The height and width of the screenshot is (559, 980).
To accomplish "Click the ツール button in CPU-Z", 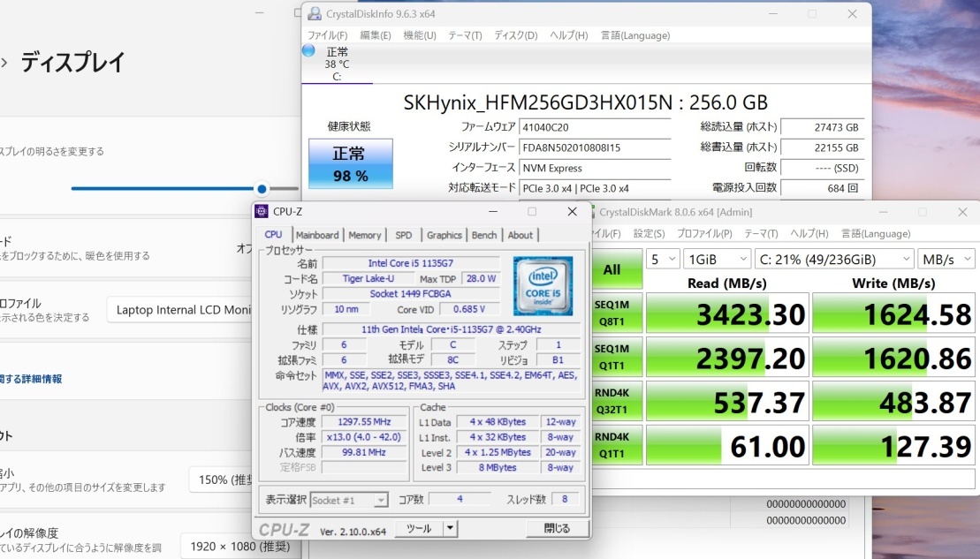I will [x=420, y=528].
